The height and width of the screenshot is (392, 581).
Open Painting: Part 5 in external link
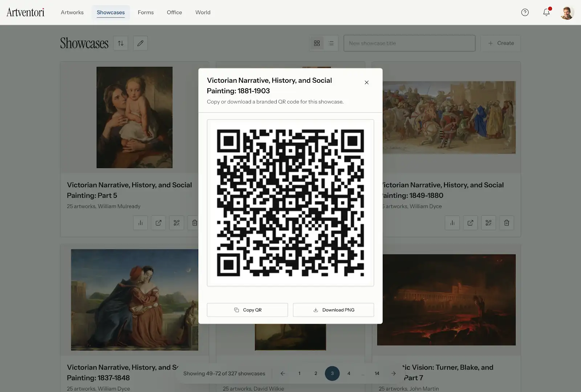pyautogui.click(x=158, y=223)
